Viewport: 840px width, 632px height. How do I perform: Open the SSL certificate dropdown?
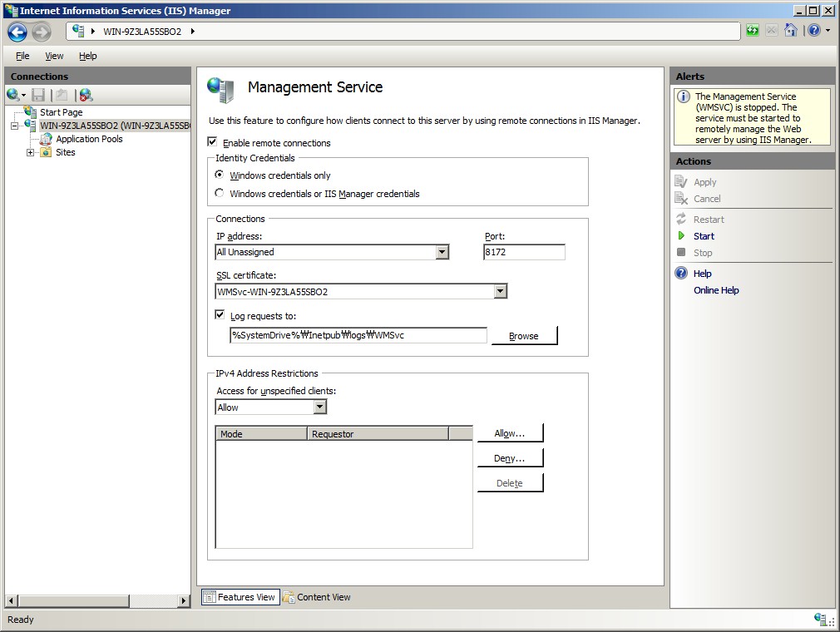(501, 291)
